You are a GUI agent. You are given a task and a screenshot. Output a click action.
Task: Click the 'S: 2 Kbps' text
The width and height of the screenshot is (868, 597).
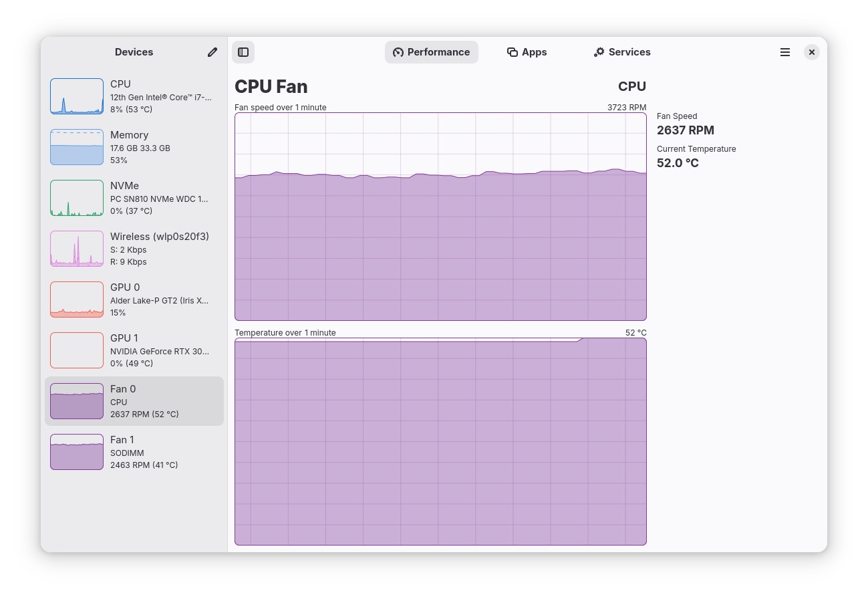[128, 250]
